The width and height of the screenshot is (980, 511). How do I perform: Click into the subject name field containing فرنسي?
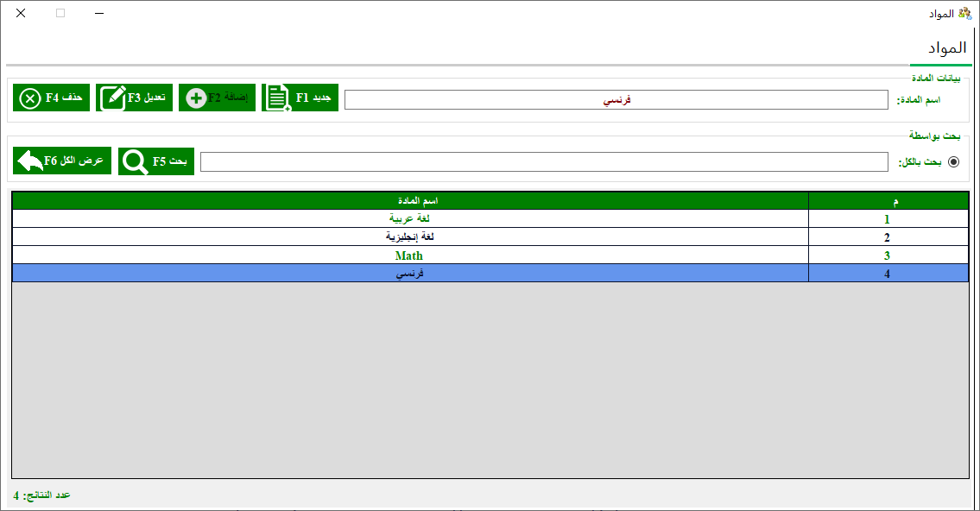tap(616, 100)
